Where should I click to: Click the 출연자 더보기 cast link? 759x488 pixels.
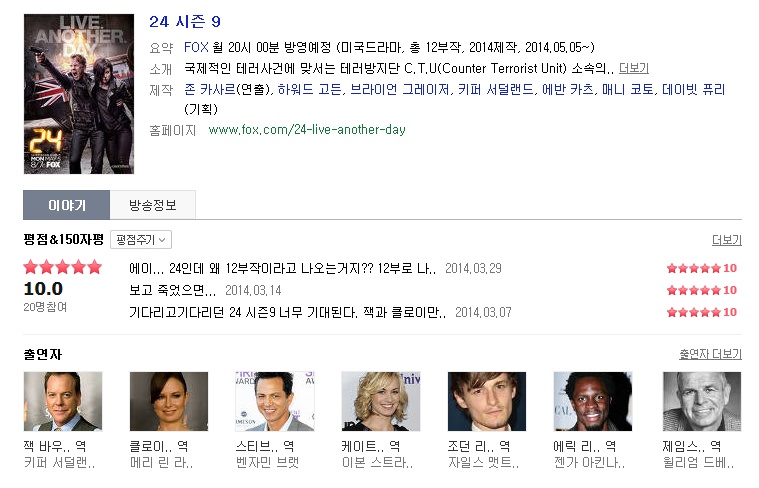point(710,354)
